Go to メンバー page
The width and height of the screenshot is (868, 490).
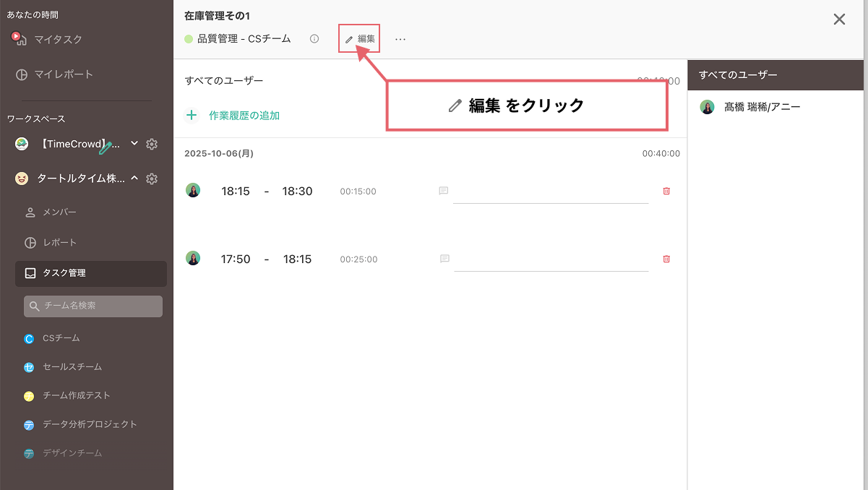pos(59,212)
